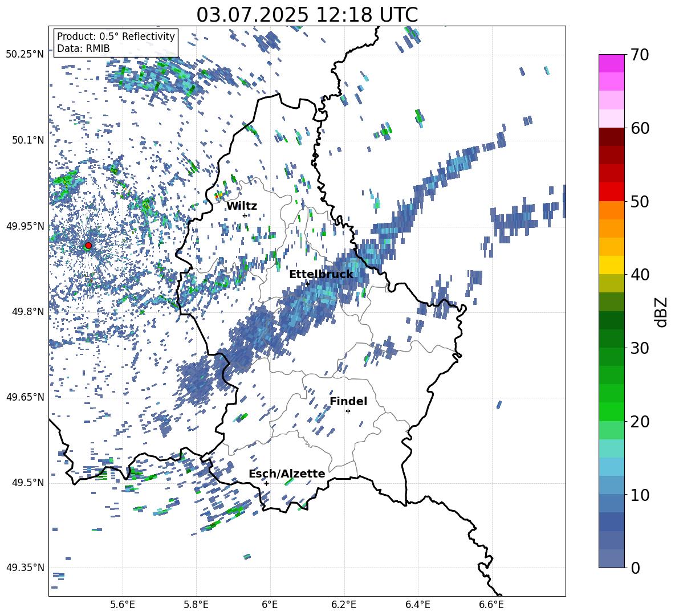This screenshot has width=675, height=616.
Task: Pick the bright red band just above 50 dBZ
Action: point(611,192)
